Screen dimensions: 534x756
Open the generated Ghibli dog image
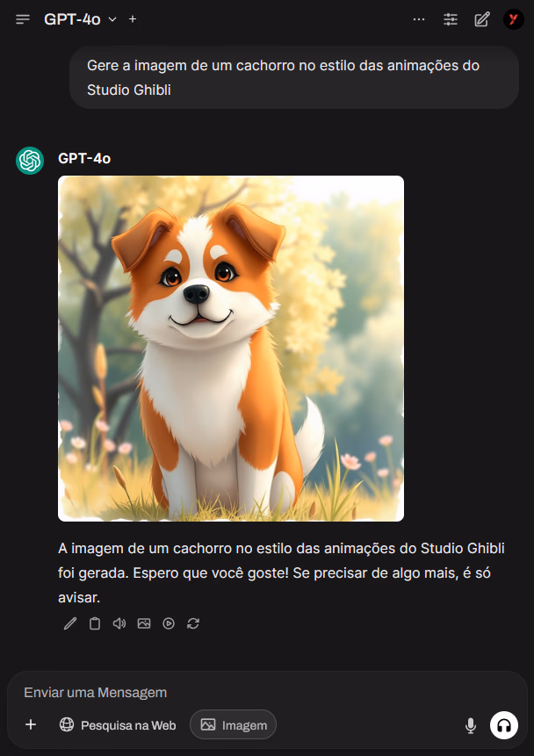[231, 348]
